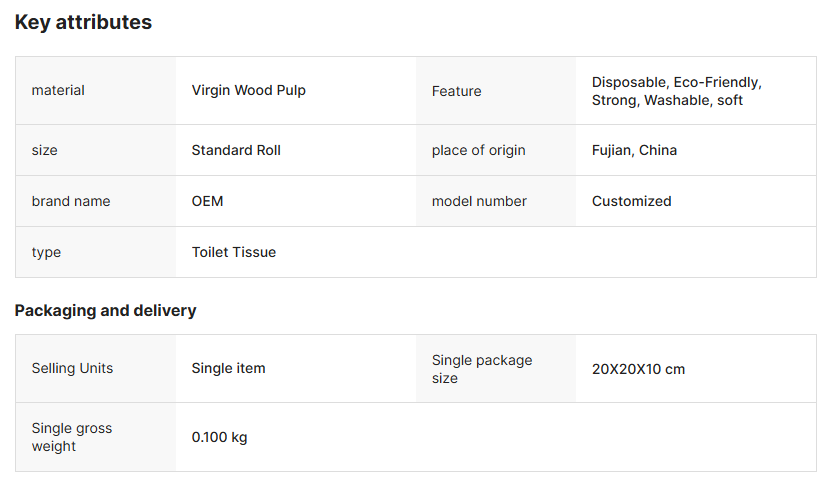The height and width of the screenshot is (484, 822).
Task: Click the Key attributes heading
Action: (x=83, y=23)
